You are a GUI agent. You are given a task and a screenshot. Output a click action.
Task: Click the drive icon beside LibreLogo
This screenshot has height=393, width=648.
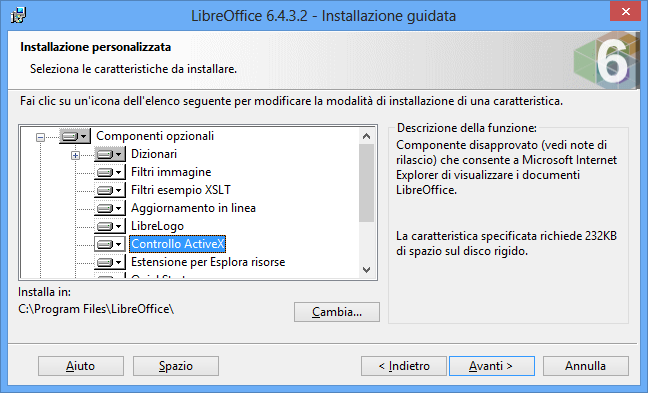110,226
